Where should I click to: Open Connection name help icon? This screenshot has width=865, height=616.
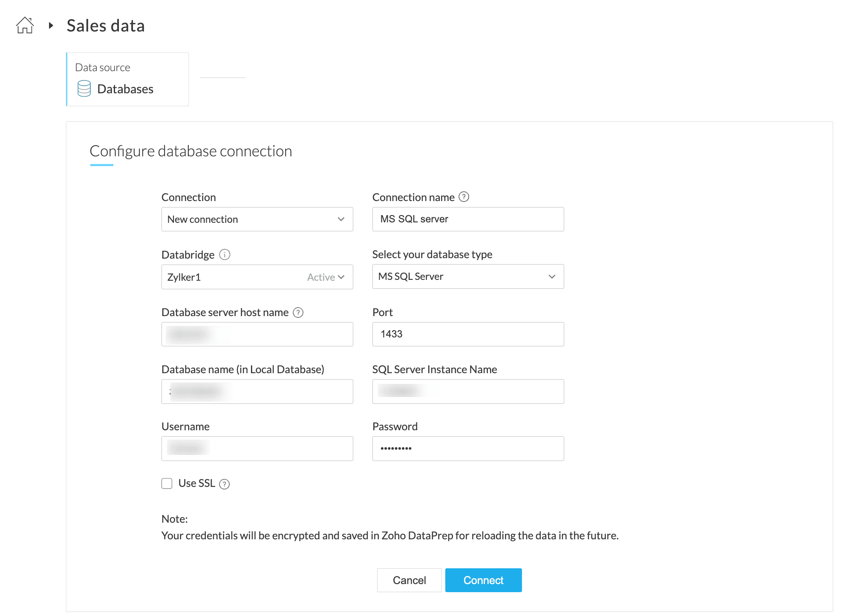point(464,197)
